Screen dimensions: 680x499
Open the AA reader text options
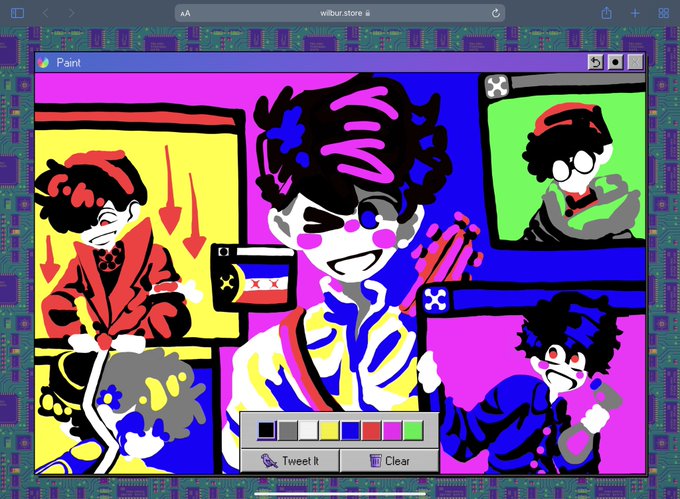click(x=186, y=13)
